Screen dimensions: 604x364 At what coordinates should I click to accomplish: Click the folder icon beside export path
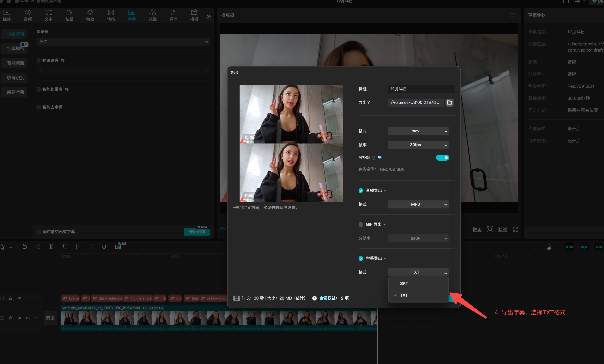coord(449,102)
